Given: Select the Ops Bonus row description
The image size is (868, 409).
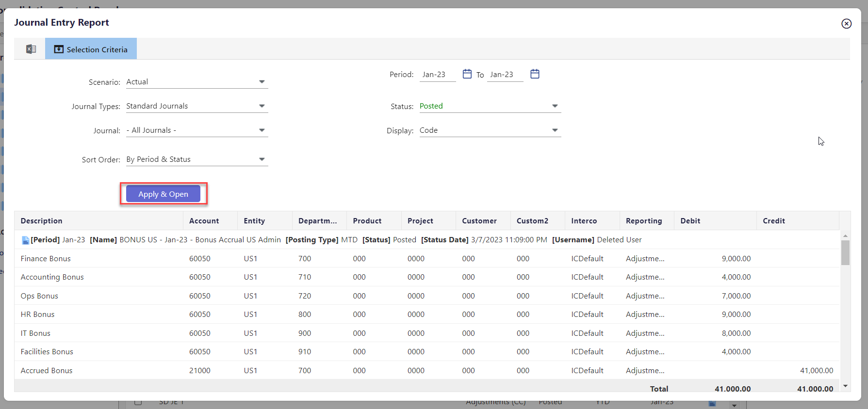Looking at the screenshot, I should (39, 296).
